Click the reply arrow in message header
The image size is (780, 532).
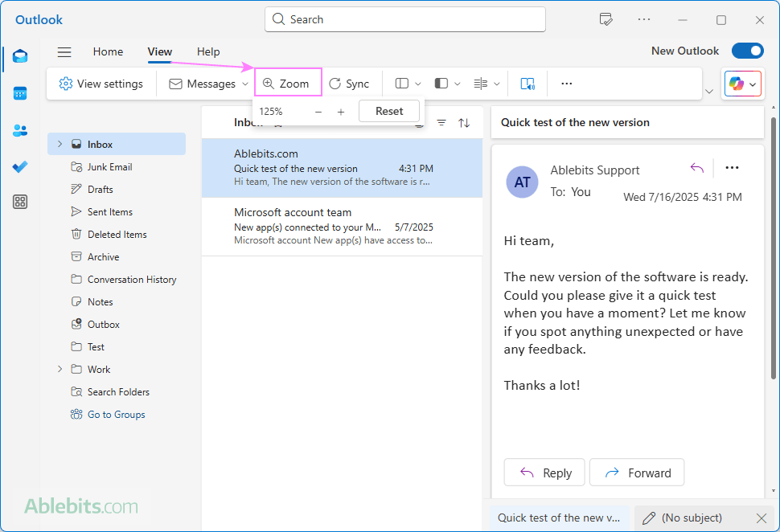(697, 168)
